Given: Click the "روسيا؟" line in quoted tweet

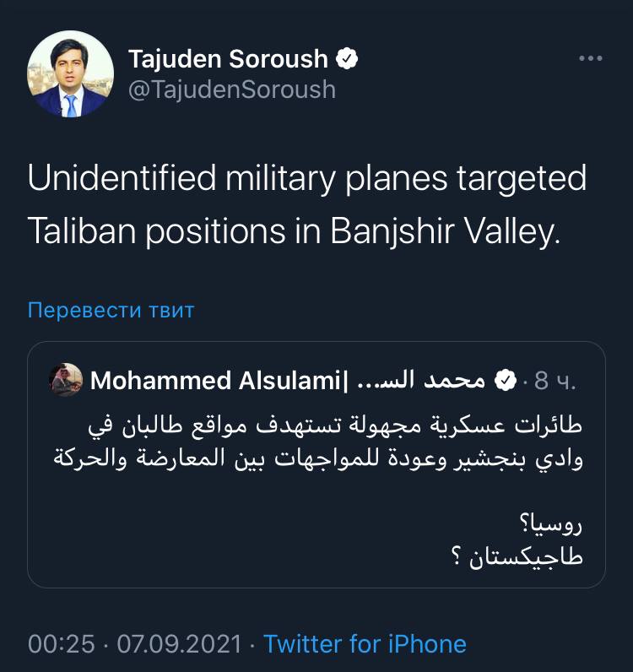Looking at the screenshot, I should (555, 523).
